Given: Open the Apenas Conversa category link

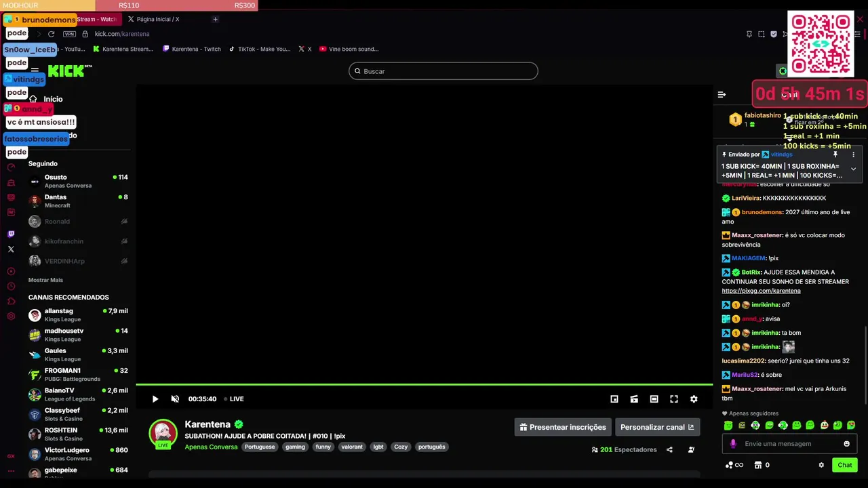Looking at the screenshot, I should [x=211, y=447].
